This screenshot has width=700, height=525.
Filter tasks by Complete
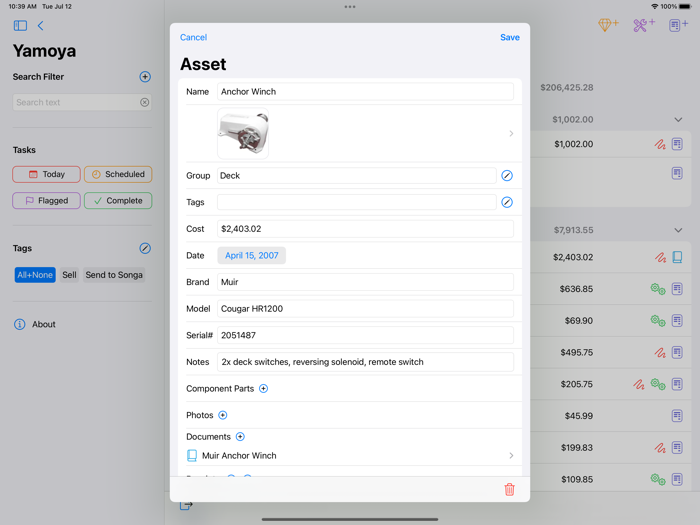click(x=118, y=200)
